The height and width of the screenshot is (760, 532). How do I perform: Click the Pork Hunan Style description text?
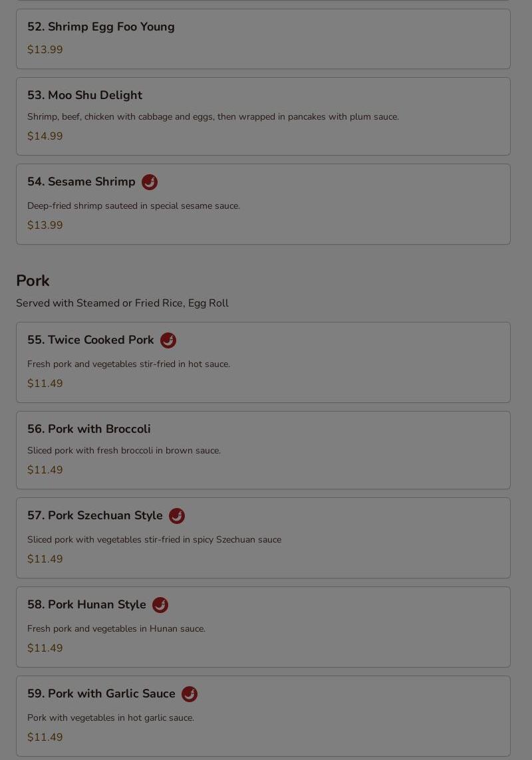coord(116,629)
